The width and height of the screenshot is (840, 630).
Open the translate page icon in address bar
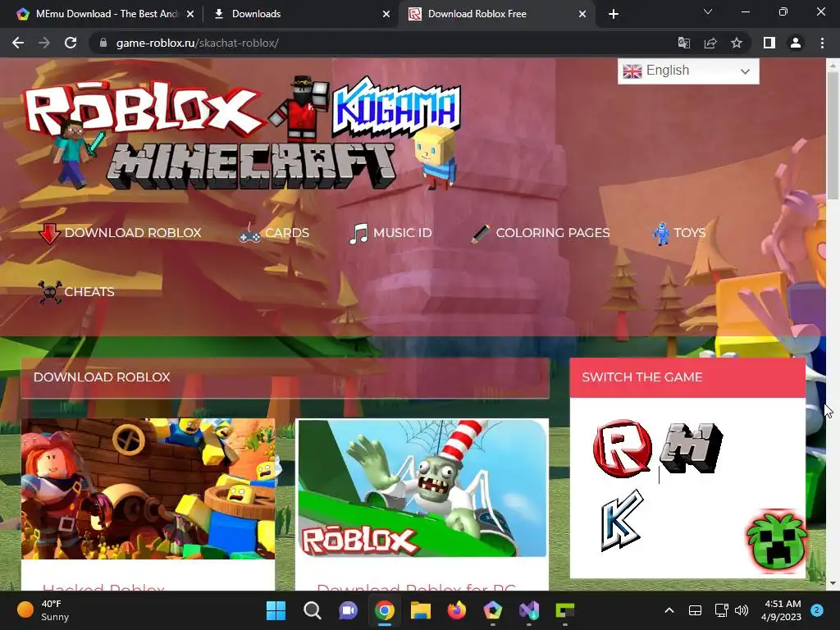[x=684, y=43]
